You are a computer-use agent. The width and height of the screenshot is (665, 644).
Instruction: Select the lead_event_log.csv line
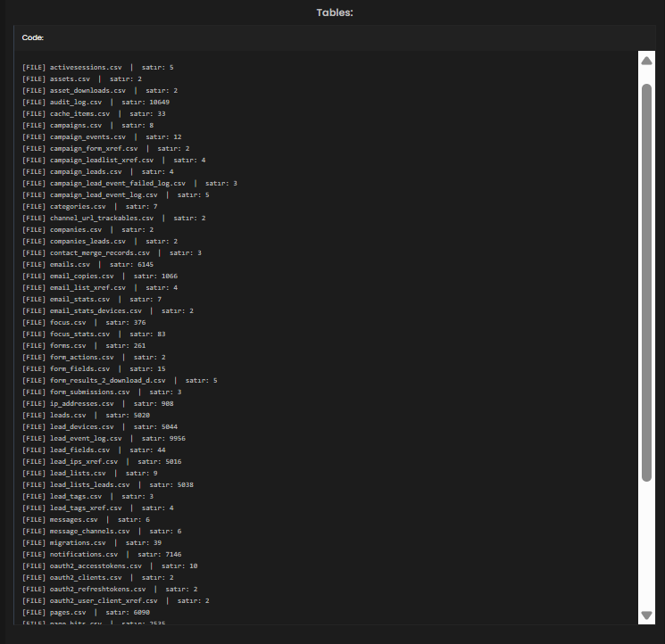tap(104, 439)
